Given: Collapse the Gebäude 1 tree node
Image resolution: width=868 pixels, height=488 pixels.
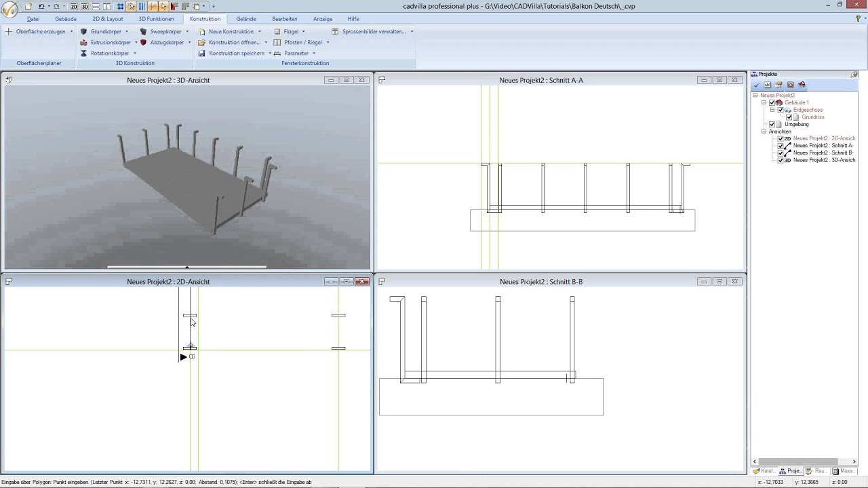Looking at the screenshot, I should (764, 103).
